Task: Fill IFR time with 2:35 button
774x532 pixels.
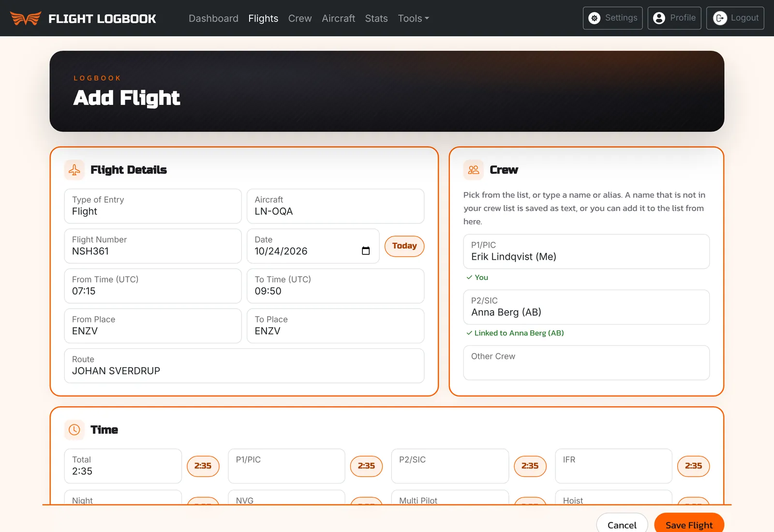Action: tap(693, 466)
